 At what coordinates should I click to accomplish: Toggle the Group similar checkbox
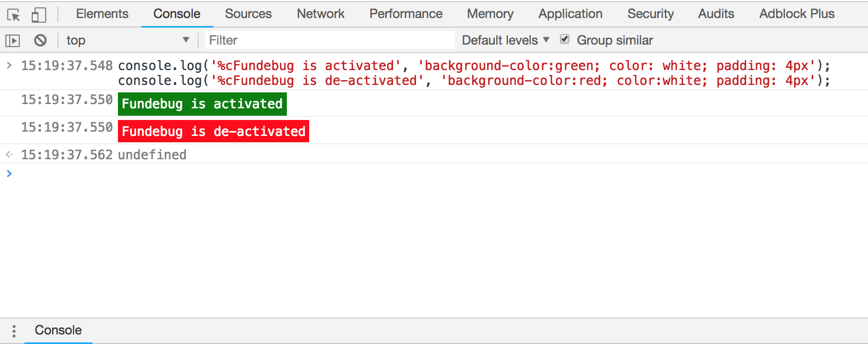coord(565,39)
